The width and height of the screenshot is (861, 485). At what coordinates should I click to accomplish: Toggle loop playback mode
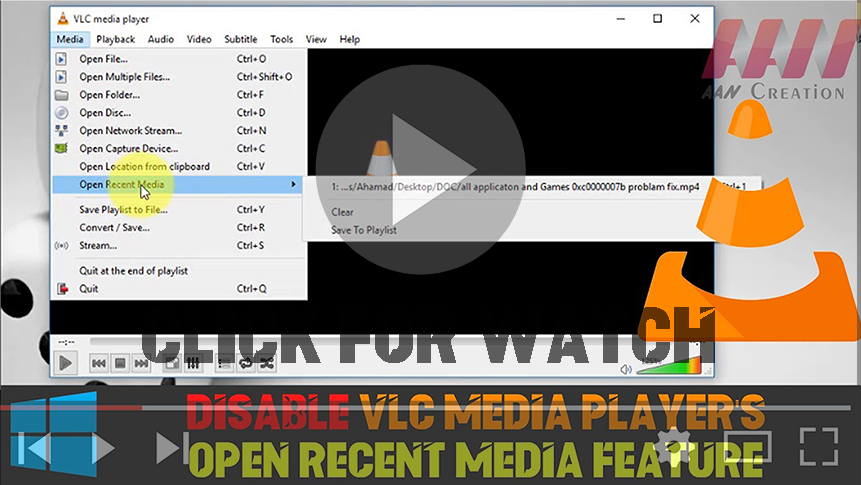click(x=245, y=364)
